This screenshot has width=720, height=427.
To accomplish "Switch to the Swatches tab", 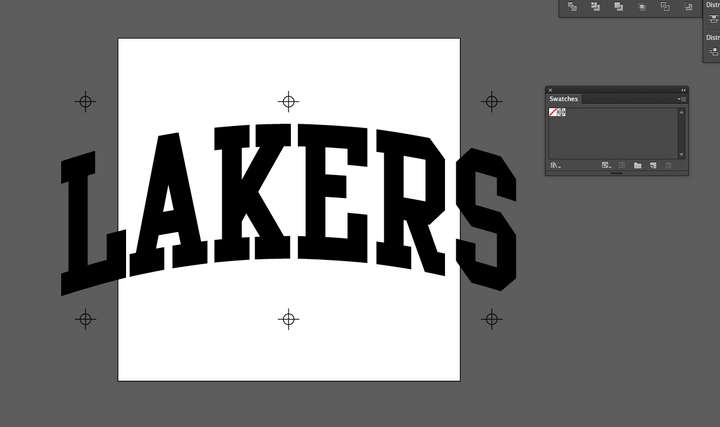I will point(563,99).
